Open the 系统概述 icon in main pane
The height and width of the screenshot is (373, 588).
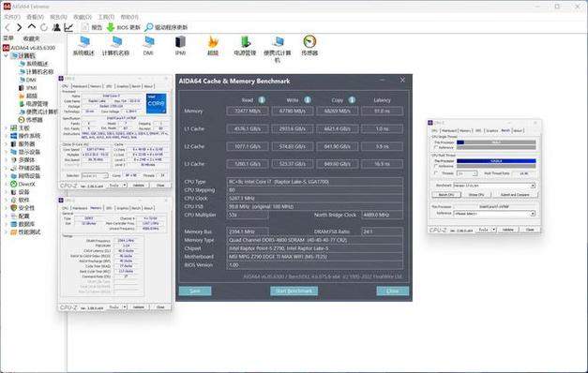point(83,46)
